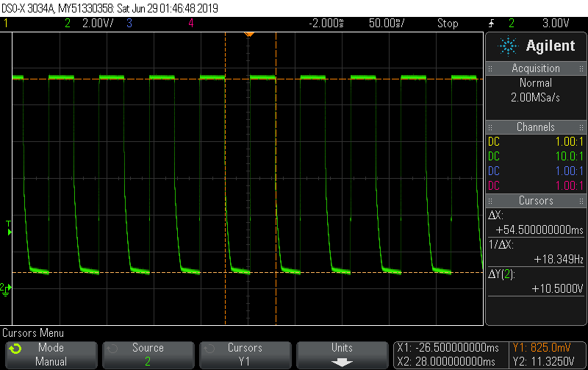Select channel 1 indicator in the status bar
588x370 pixels.
tap(6, 24)
